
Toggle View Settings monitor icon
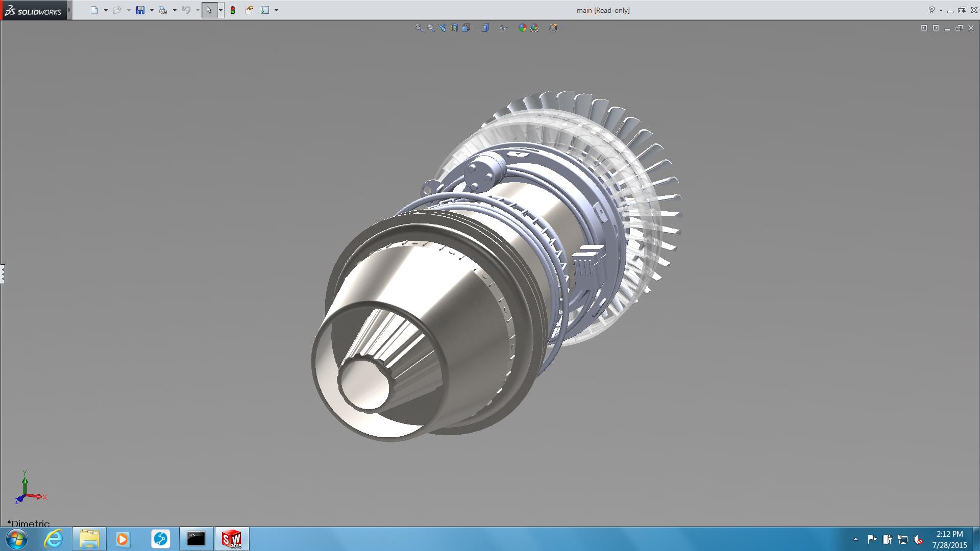pos(553,28)
